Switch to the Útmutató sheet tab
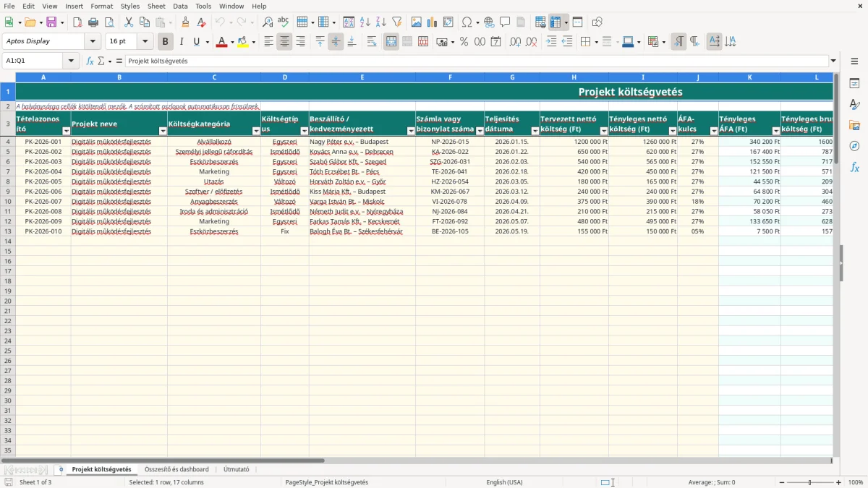The image size is (868, 488). (237, 469)
